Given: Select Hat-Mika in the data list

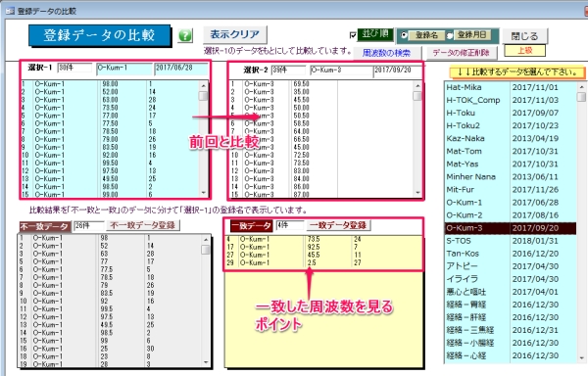Looking at the screenshot, I should click(510, 87).
